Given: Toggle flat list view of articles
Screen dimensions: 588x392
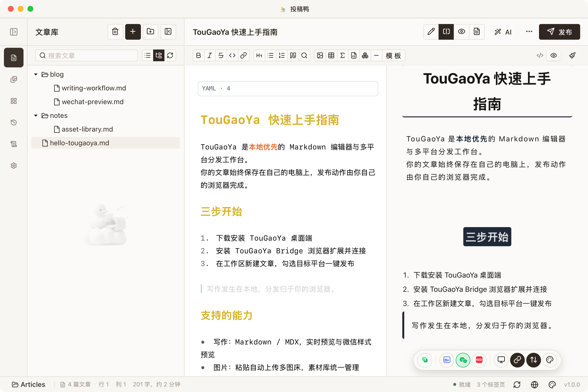Looking at the screenshot, I should click(x=147, y=56).
